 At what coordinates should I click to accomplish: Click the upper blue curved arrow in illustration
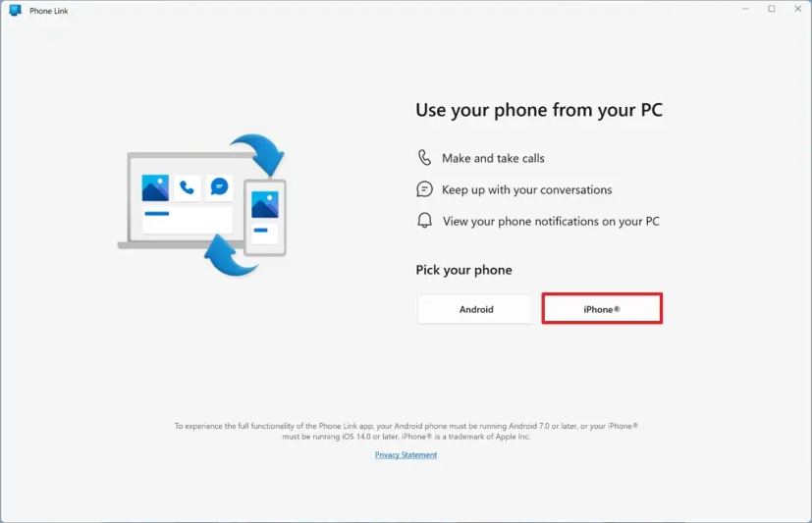(x=260, y=154)
